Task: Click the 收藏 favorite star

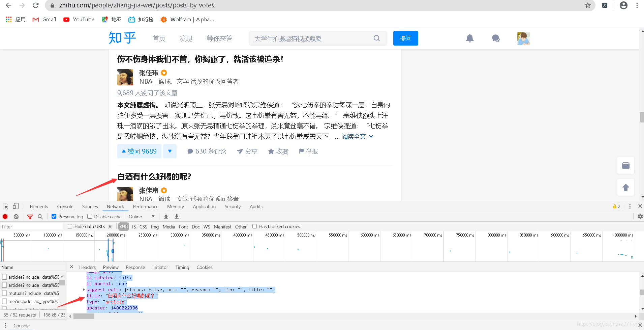Action: click(x=278, y=152)
